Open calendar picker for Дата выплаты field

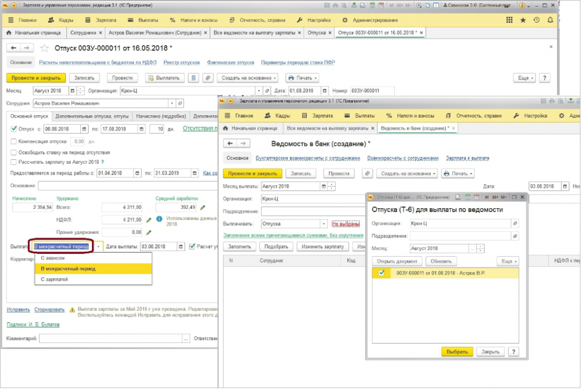tap(182, 246)
